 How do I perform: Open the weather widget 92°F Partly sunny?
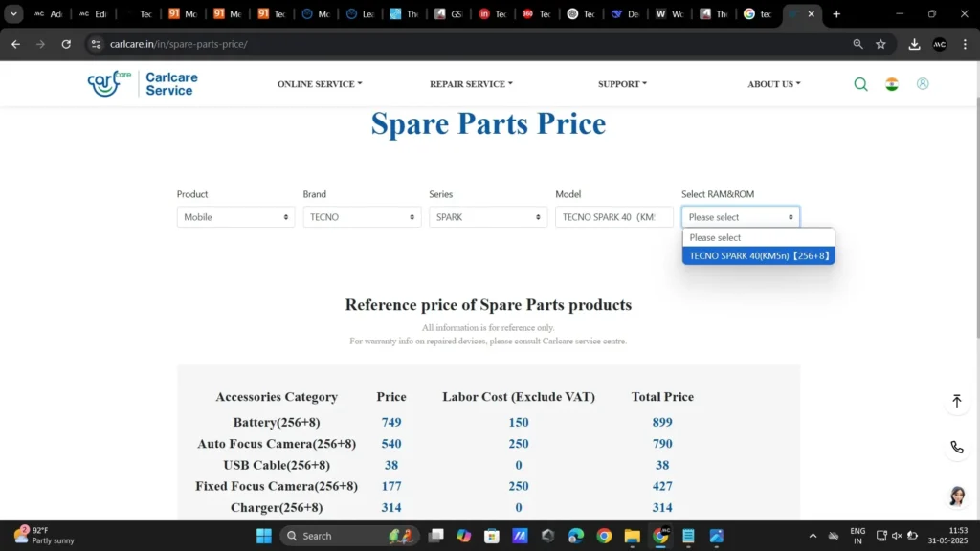pos(44,536)
